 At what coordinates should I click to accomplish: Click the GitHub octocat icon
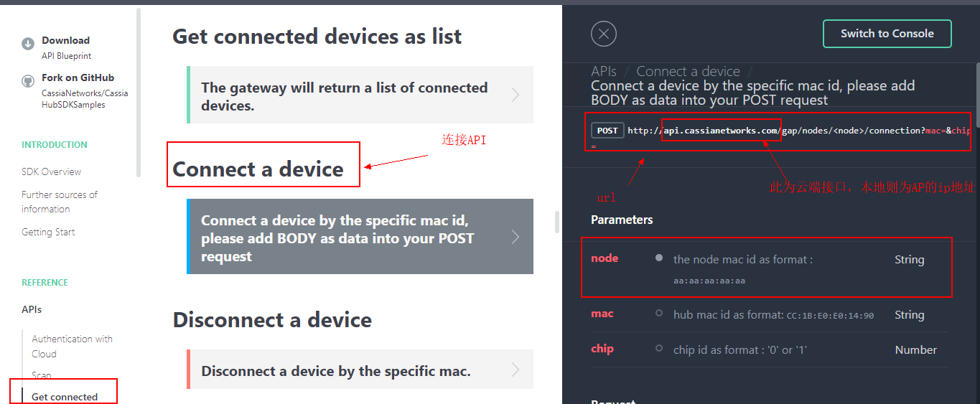click(28, 81)
